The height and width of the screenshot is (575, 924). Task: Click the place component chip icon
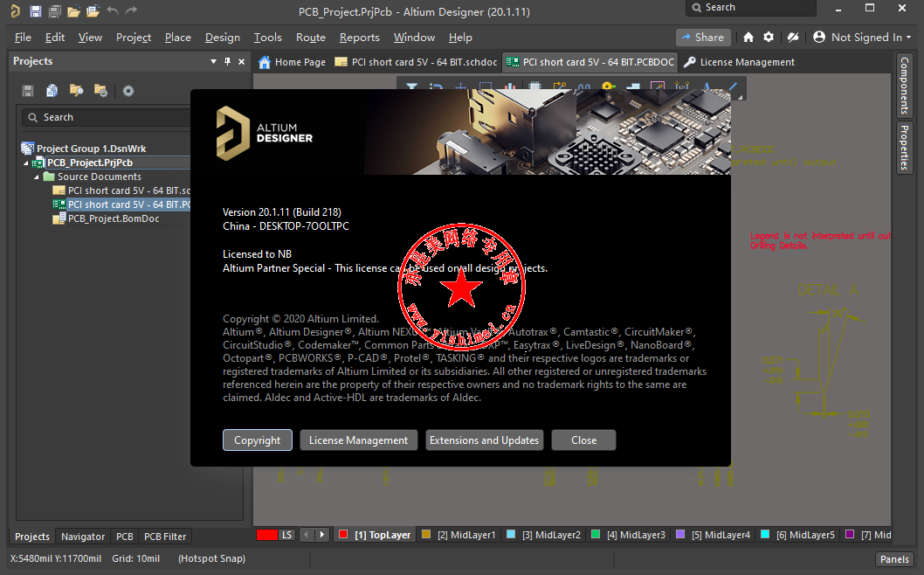pyautogui.click(x=535, y=87)
